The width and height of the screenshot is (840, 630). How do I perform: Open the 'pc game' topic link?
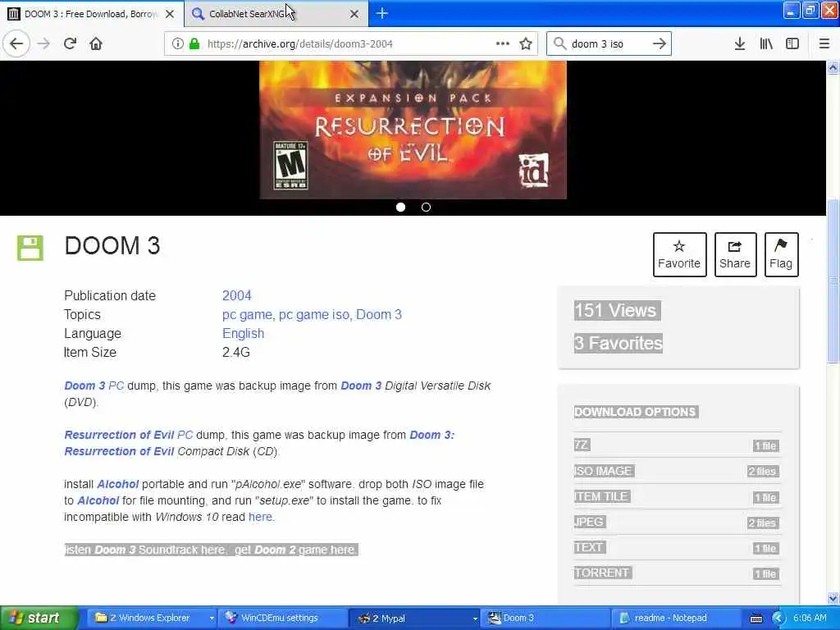click(x=247, y=314)
